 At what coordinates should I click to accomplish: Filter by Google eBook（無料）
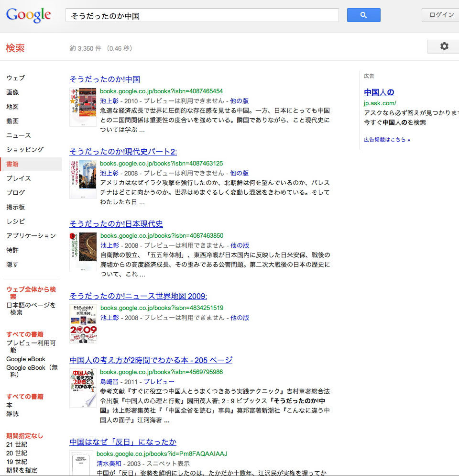[32, 371]
